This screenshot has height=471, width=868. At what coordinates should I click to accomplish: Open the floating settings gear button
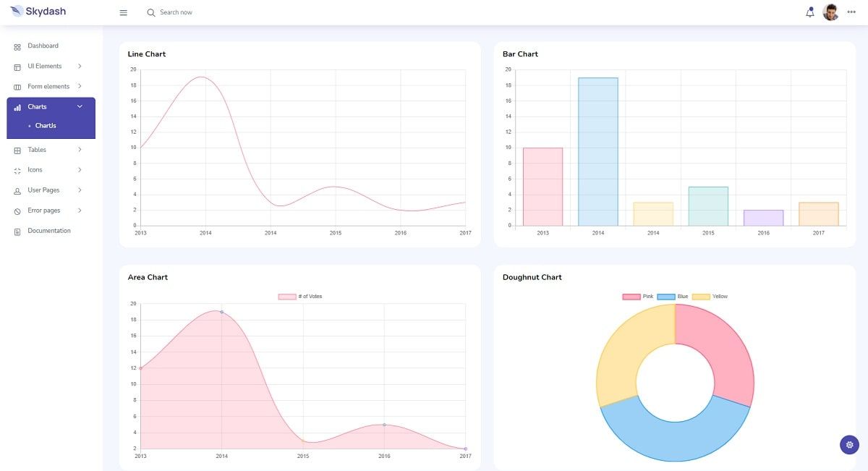(x=848, y=444)
